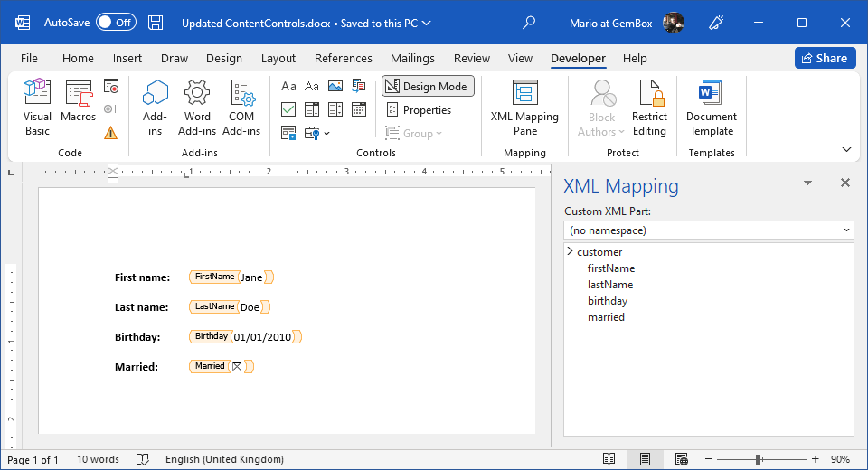Click the Macro Security warning icon
The image size is (868, 470).
tap(110, 133)
